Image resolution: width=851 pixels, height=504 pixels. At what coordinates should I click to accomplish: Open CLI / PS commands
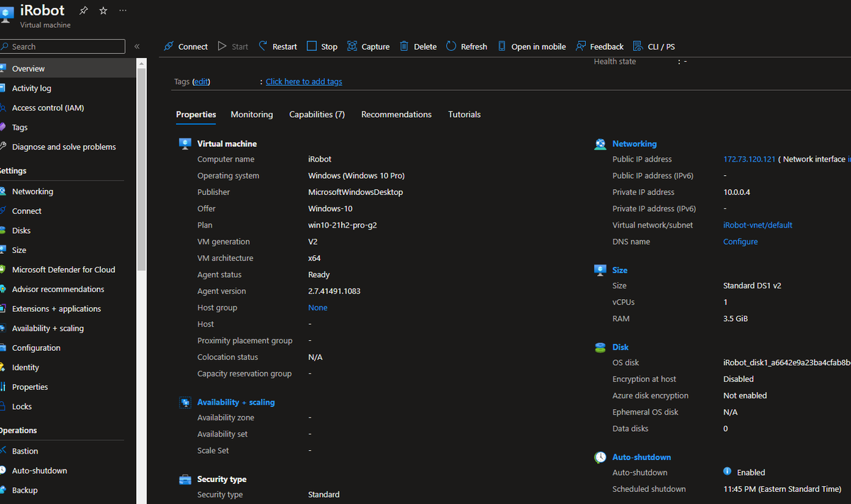pos(654,47)
